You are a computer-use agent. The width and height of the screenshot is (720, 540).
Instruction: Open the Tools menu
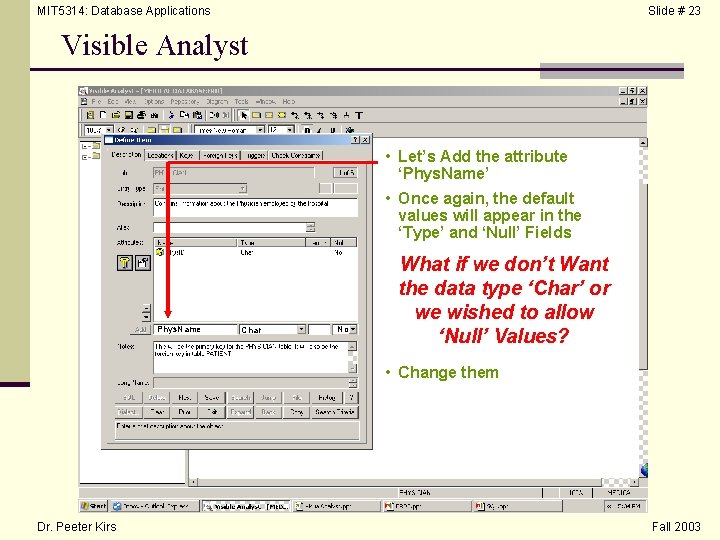point(242,101)
